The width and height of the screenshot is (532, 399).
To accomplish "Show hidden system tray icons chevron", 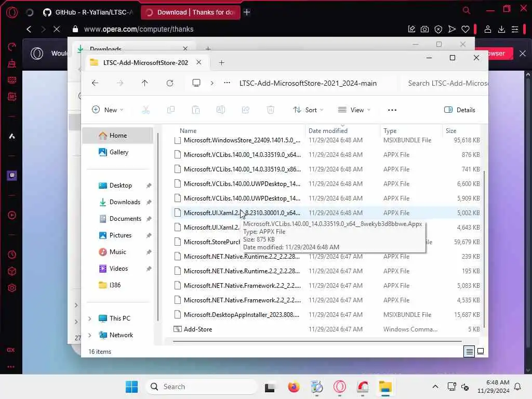I will (x=435, y=387).
